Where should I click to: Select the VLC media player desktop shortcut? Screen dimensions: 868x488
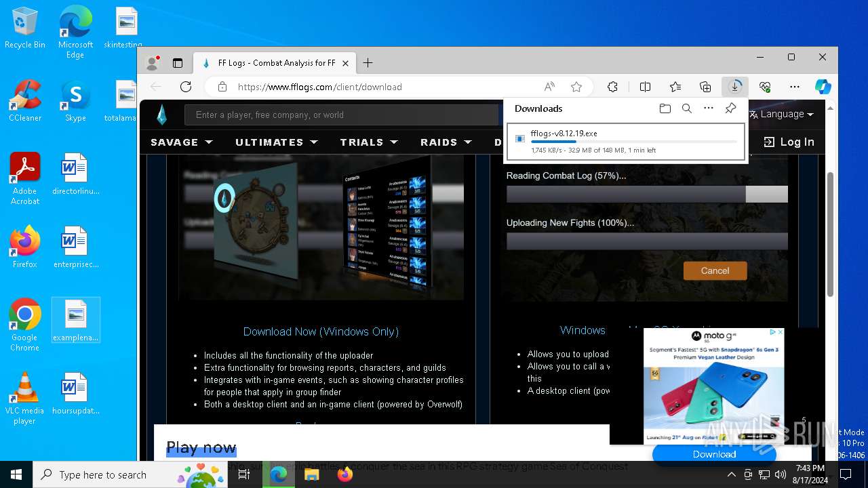[25, 399]
